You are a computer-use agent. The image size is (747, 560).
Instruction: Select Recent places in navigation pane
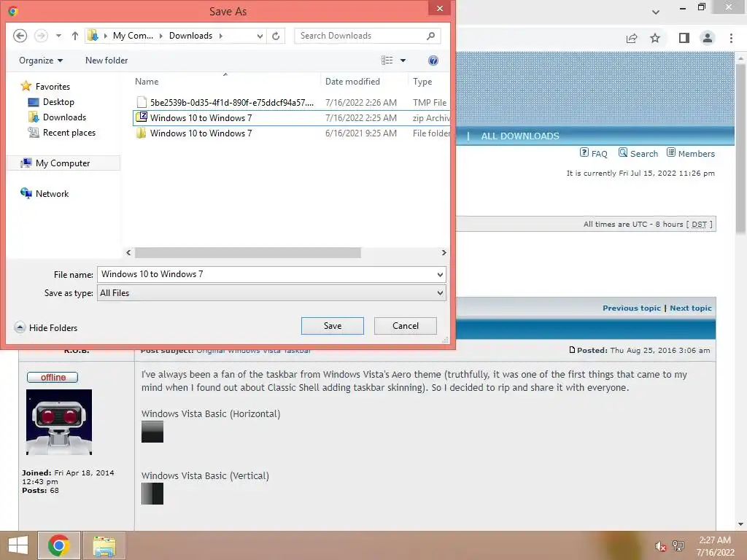(62, 133)
